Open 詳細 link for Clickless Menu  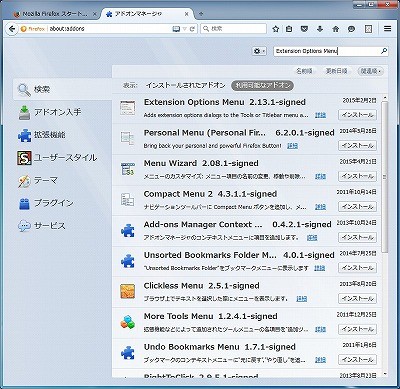301,299
